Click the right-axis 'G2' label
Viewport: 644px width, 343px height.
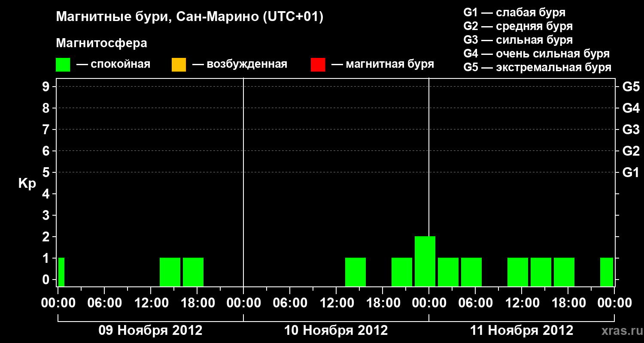point(631,151)
